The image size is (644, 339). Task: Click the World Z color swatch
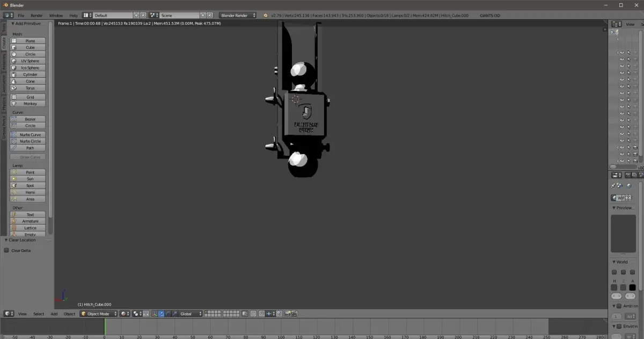623,288
